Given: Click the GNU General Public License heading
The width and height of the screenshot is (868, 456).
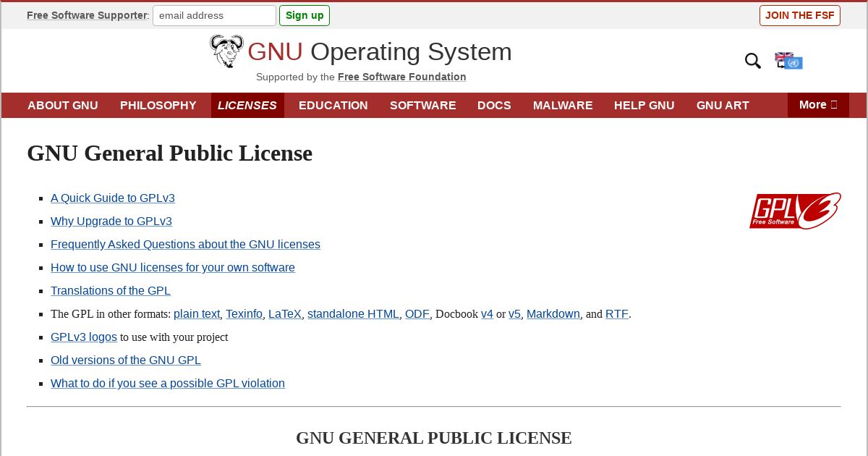Looking at the screenshot, I should (170, 153).
